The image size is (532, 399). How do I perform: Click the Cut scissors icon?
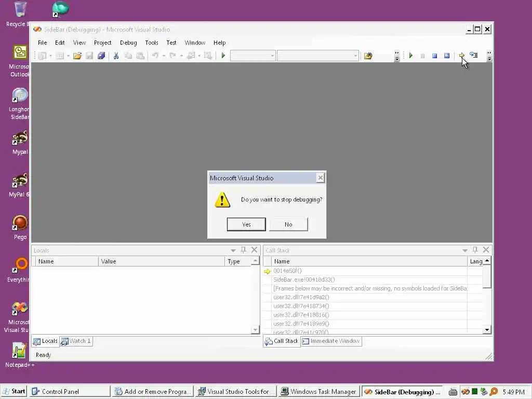116,56
